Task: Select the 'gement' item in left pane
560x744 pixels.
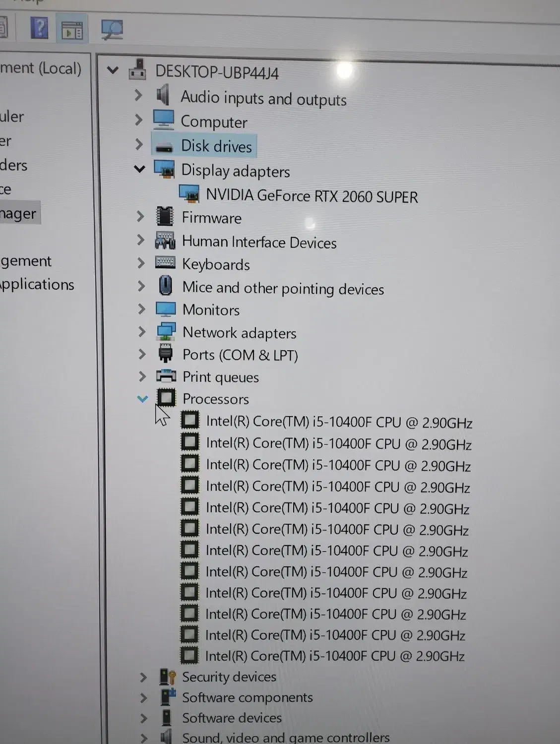Action: click(x=26, y=261)
